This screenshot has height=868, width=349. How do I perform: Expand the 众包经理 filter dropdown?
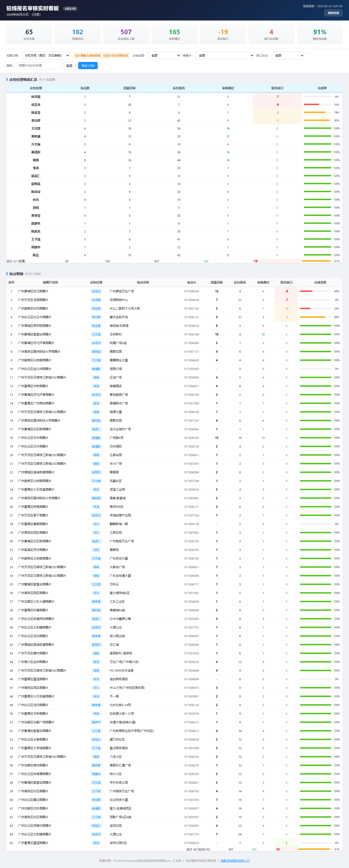point(164,56)
